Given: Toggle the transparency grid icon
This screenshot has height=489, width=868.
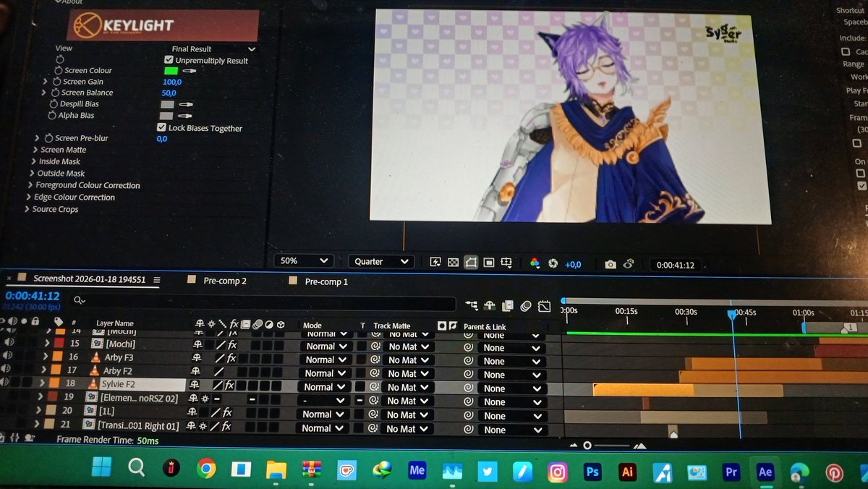Looking at the screenshot, I should (454, 262).
